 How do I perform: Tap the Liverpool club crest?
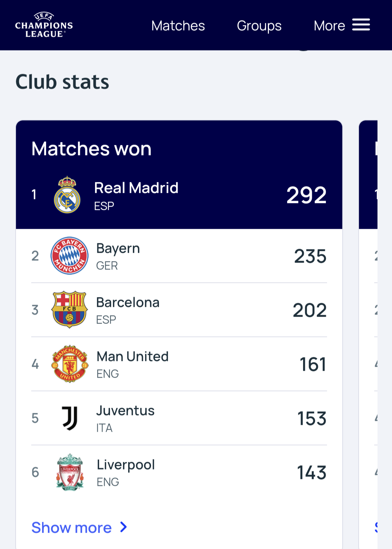point(70,472)
